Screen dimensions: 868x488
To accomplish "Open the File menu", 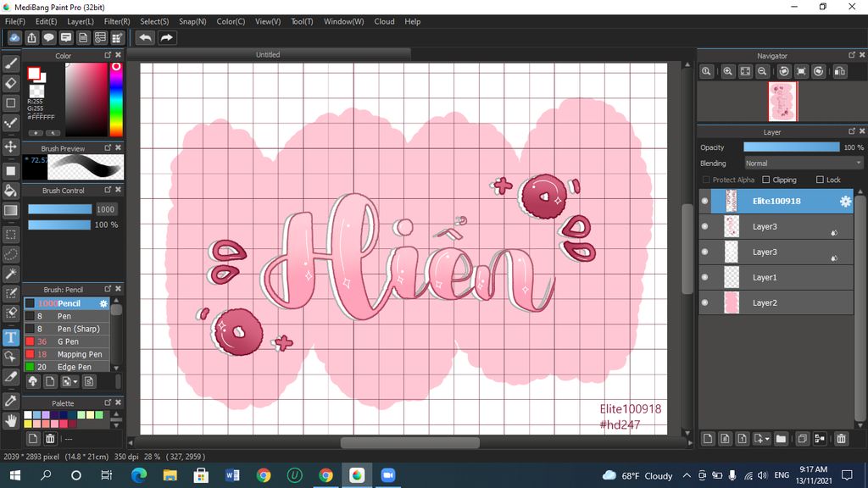I will [15, 21].
